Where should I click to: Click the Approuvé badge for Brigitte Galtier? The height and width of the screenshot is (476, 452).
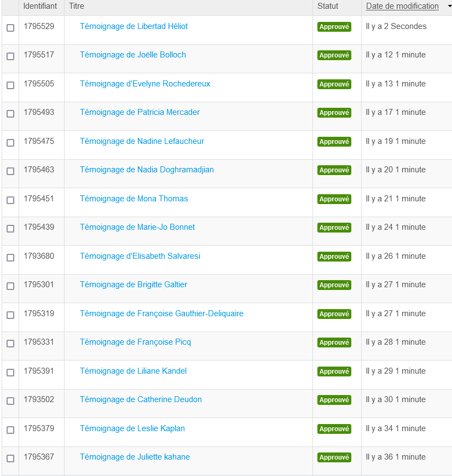[x=334, y=285]
